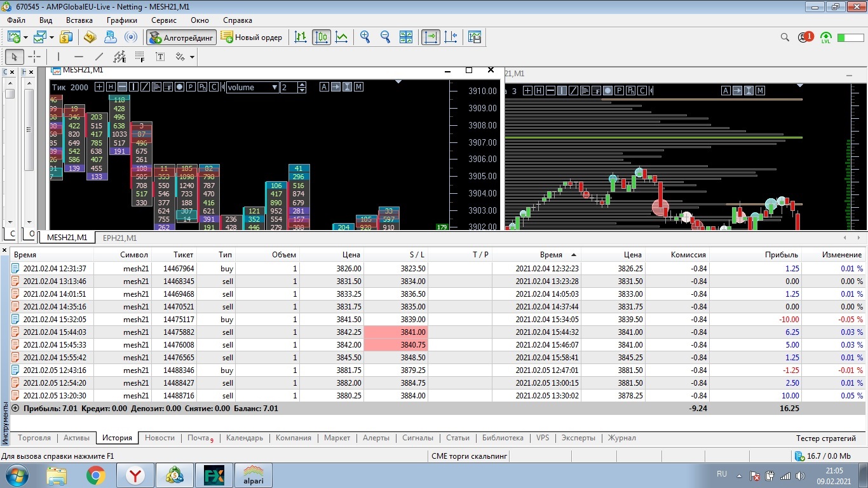Open new chart dropdown arrow
The height and width of the screenshot is (488, 868).
coord(25,38)
